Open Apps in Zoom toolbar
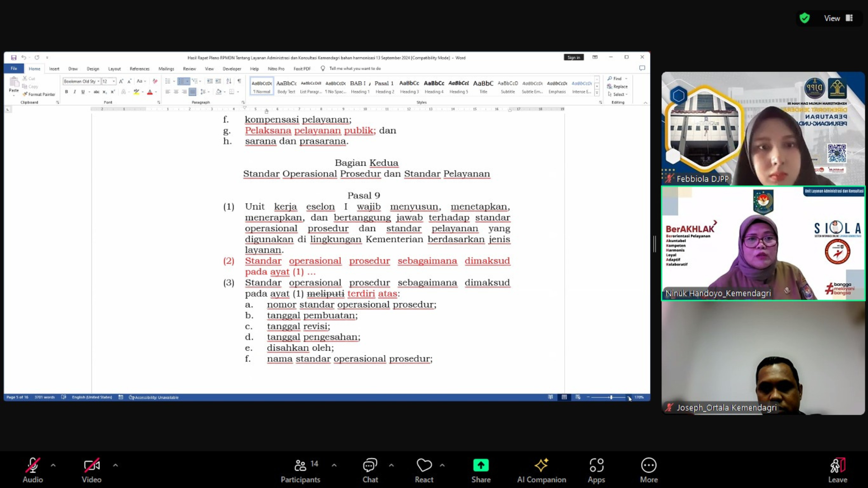 [x=596, y=470]
